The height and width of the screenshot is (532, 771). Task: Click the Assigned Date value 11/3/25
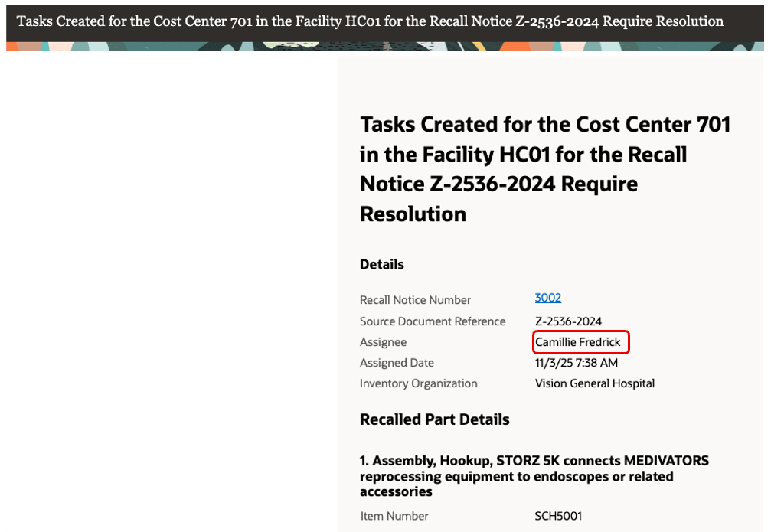(576, 362)
